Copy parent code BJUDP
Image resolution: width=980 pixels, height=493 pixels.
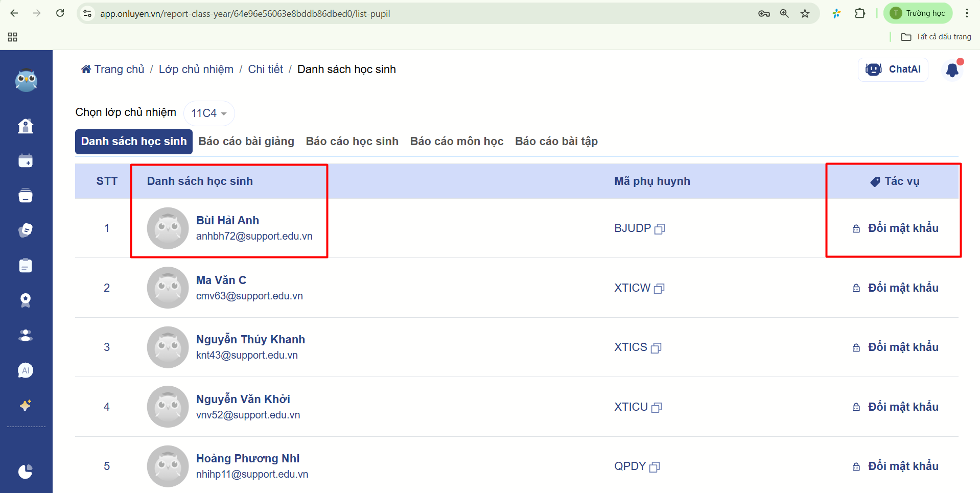660,229
